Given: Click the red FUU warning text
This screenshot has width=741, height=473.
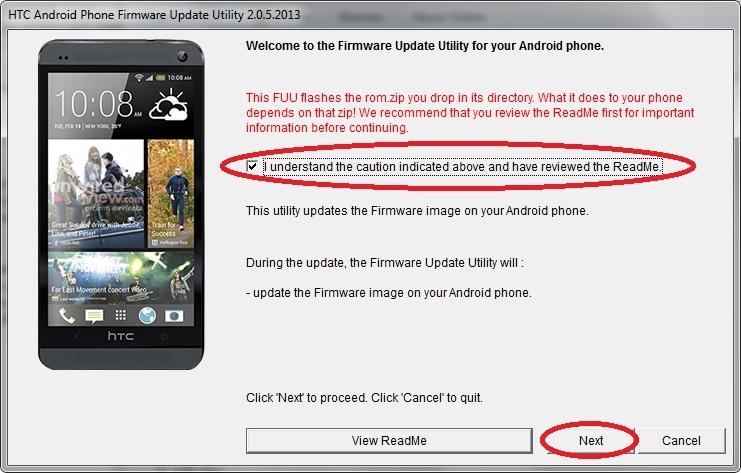Looking at the screenshot, I should pyautogui.click(x=470, y=112).
